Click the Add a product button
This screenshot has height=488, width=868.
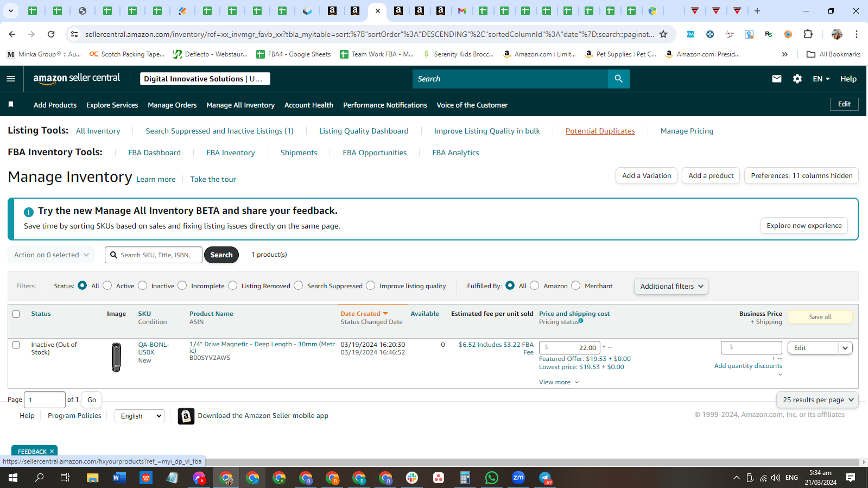point(711,176)
